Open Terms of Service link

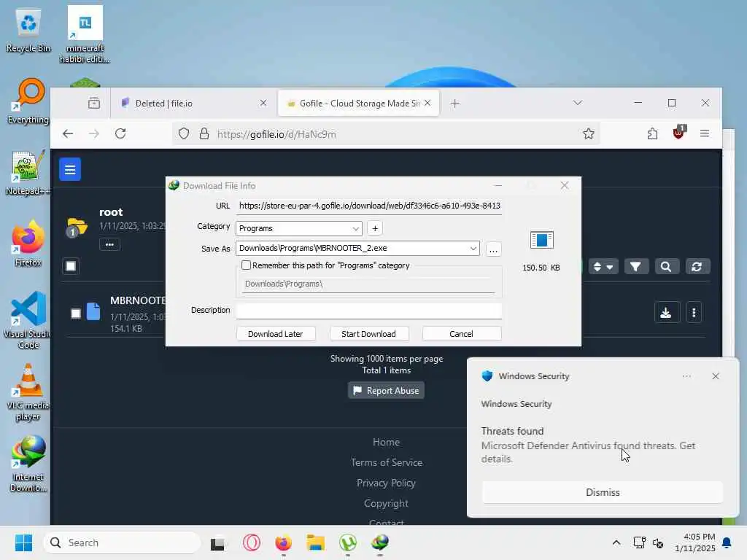(387, 462)
